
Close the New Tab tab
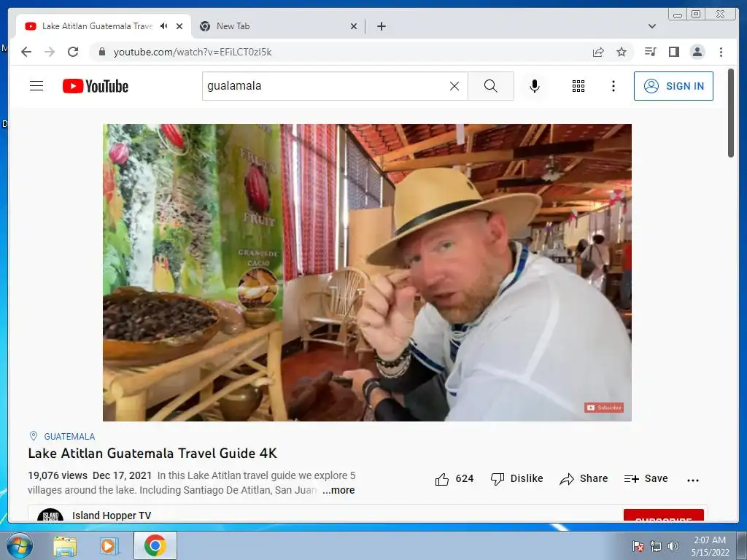[x=354, y=26]
